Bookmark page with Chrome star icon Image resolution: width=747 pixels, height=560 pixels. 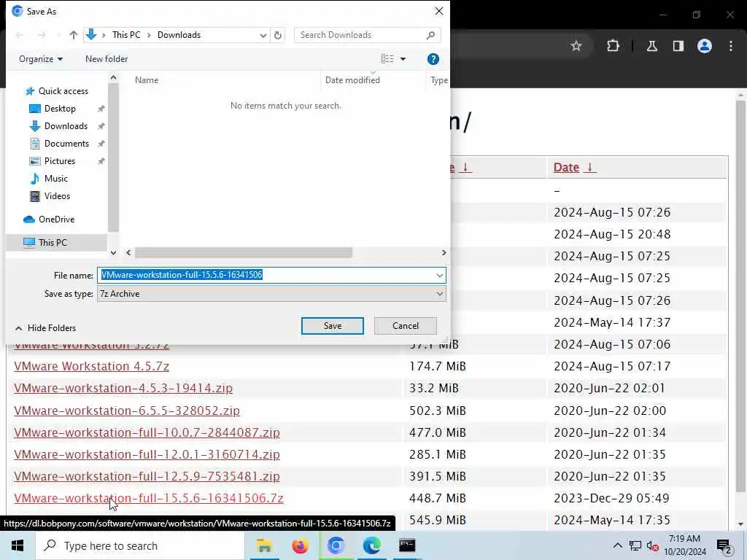576,46
